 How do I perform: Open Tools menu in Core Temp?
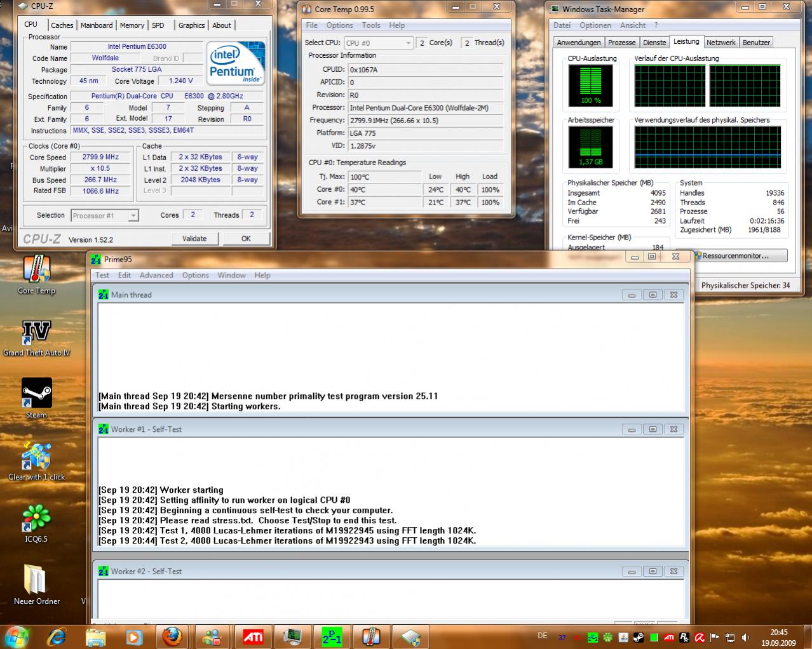[x=371, y=25]
